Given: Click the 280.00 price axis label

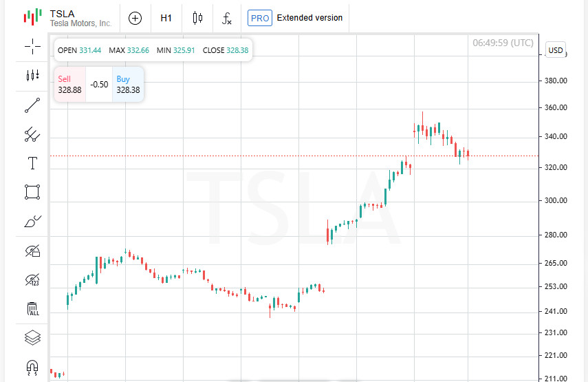Looking at the screenshot, I should tap(556, 235).
